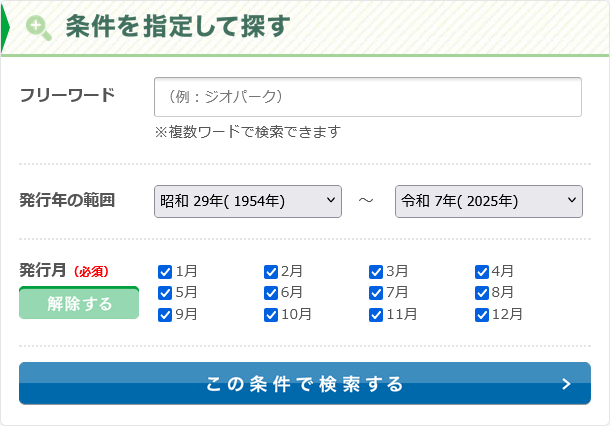
Task: Click the フリーワード search input field
Action: click(368, 97)
